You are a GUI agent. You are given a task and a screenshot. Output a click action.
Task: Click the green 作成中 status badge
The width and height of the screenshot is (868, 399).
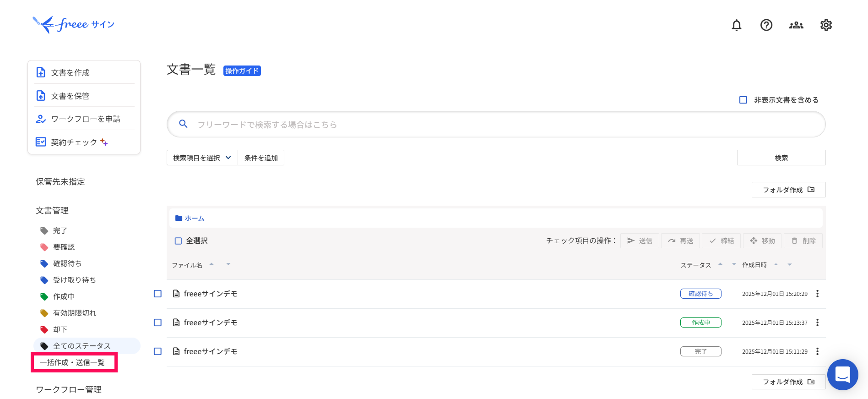(700, 322)
